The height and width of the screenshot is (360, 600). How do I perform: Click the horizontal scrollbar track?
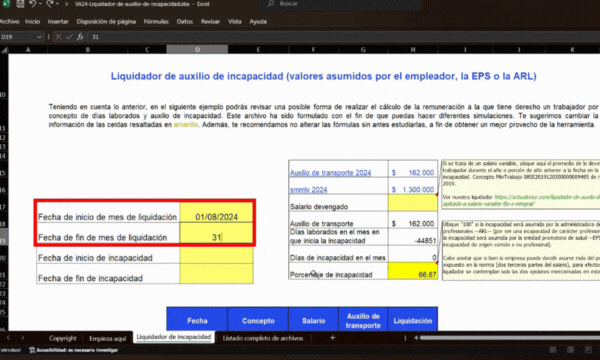[x=510, y=338]
